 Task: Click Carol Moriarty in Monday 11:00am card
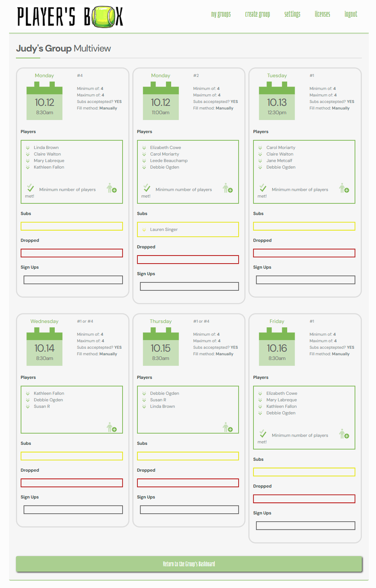164,154
